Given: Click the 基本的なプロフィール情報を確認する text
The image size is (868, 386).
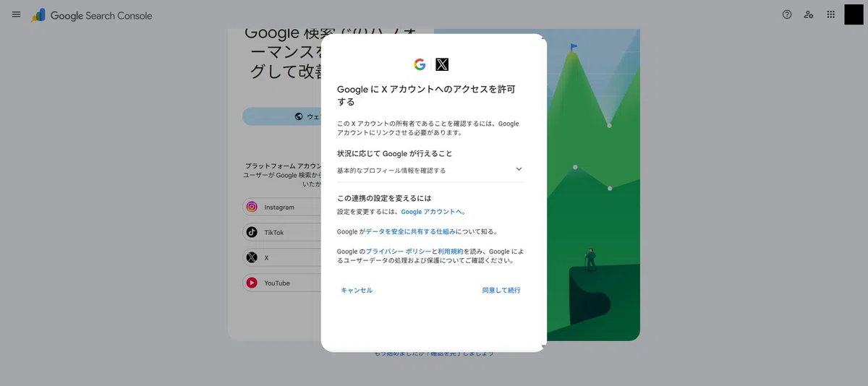Looking at the screenshot, I should 391,171.
